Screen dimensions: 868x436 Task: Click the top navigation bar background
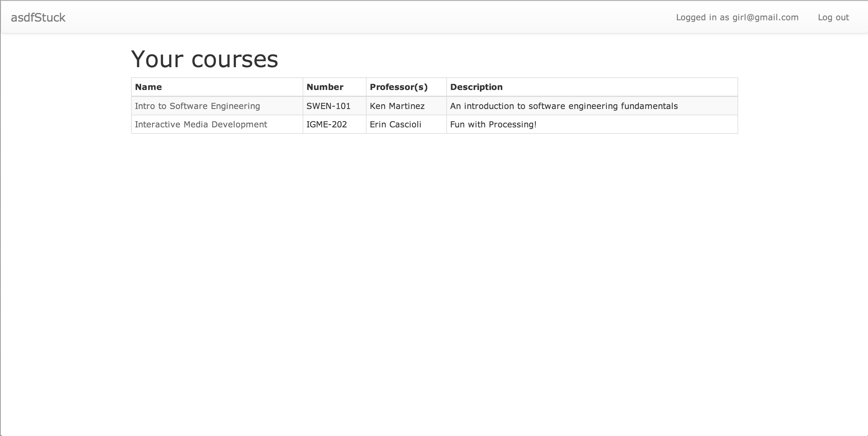371,17
